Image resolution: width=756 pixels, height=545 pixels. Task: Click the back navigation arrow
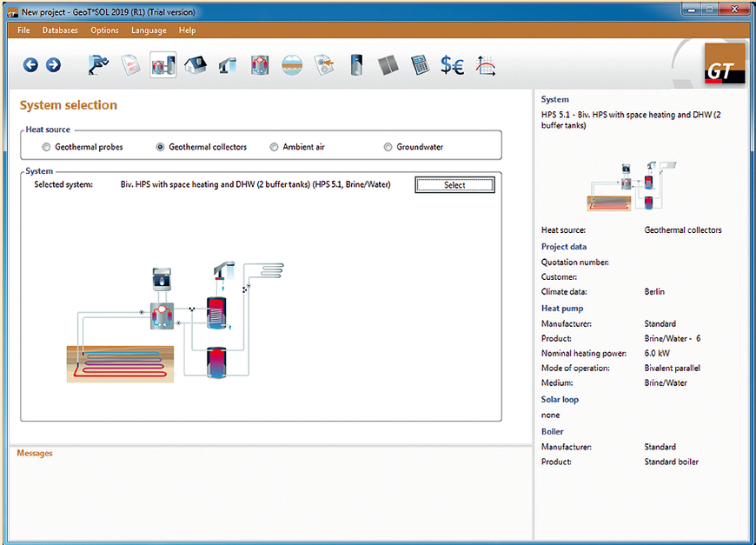30,65
